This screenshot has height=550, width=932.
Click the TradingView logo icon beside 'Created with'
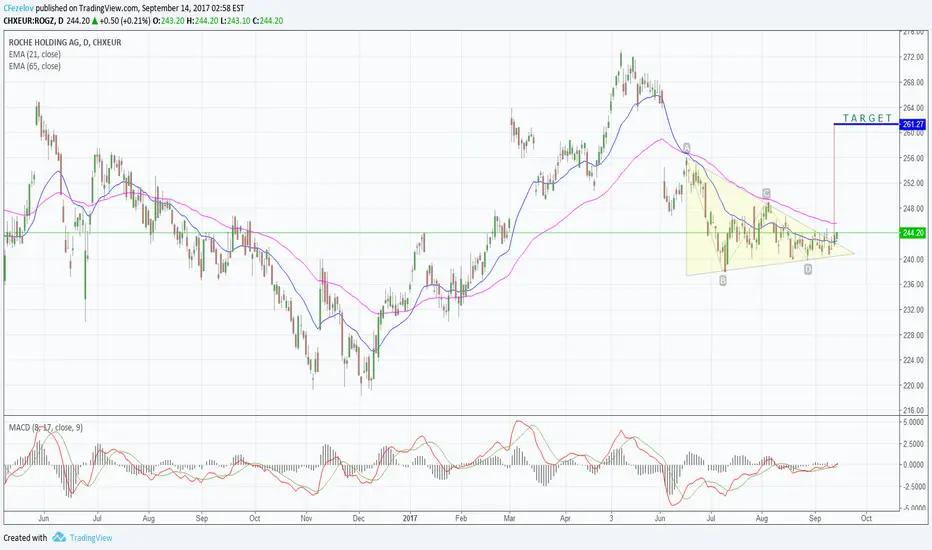click(x=58, y=538)
